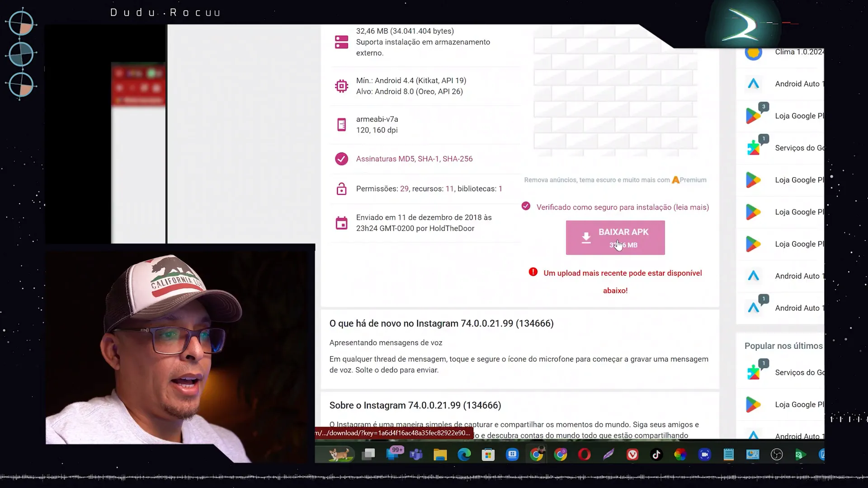
Task: Click the calendar icon beside Enviado em
Action: (341, 223)
